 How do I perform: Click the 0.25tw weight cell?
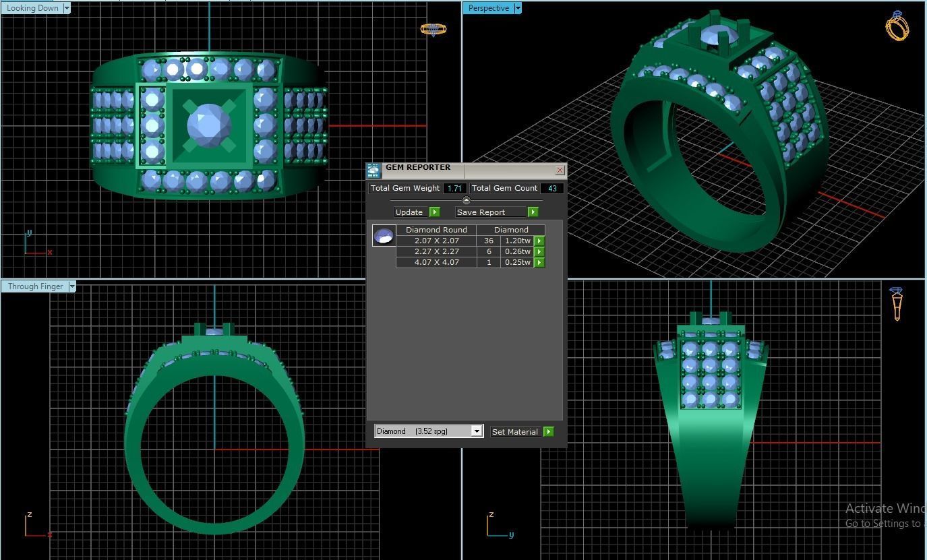pyautogui.click(x=517, y=262)
